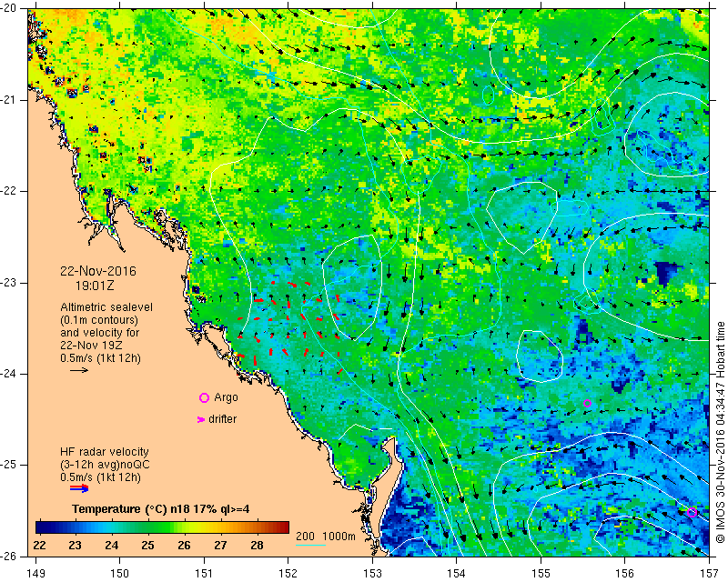Click the color bar tick label 26
The image size is (728, 582).
(x=184, y=546)
